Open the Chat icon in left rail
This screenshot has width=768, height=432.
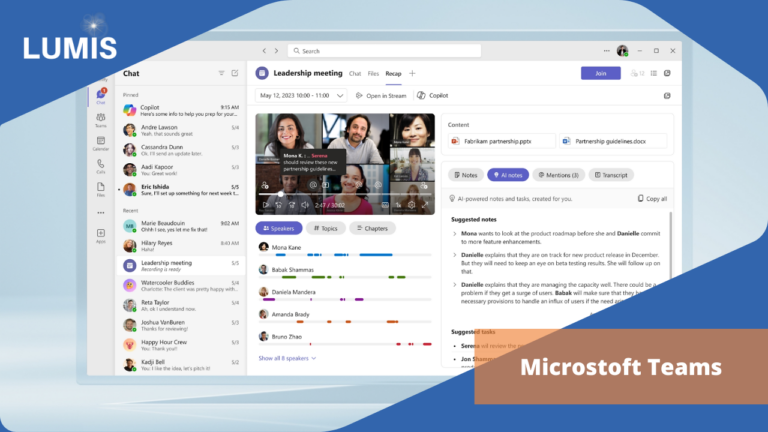tap(101, 96)
